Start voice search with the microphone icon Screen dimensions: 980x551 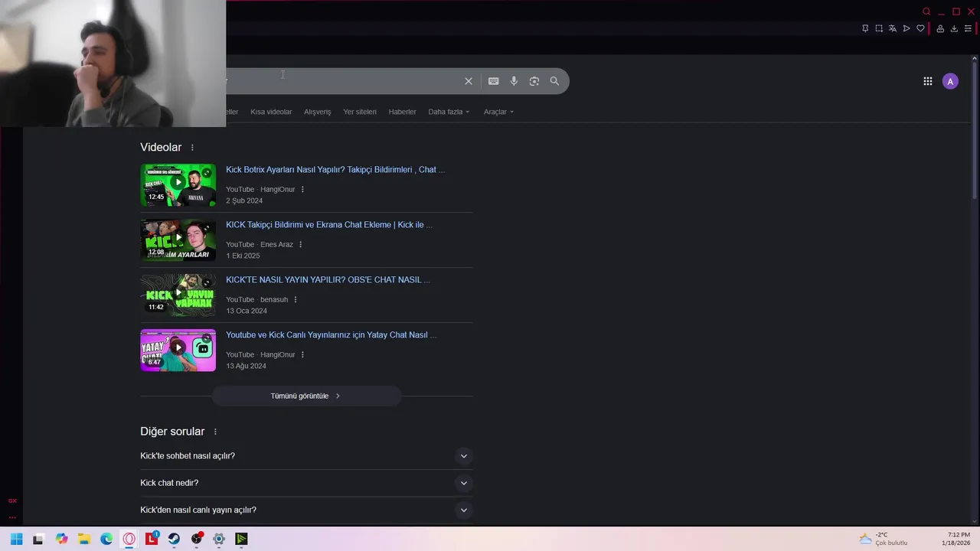[x=514, y=81]
